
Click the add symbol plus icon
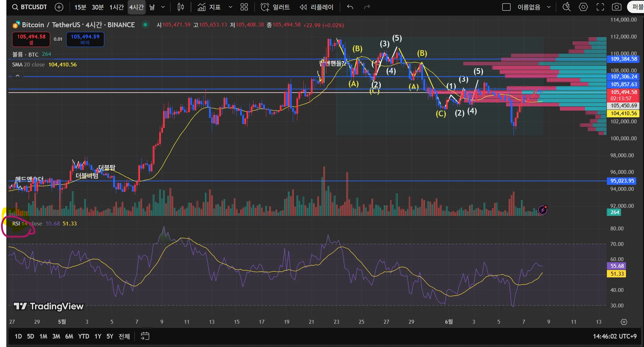click(59, 7)
